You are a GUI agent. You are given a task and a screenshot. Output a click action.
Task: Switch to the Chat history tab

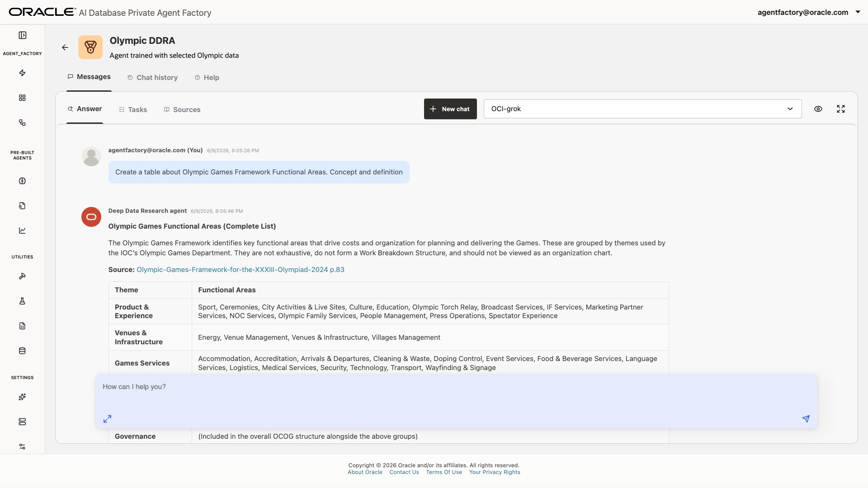point(152,78)
